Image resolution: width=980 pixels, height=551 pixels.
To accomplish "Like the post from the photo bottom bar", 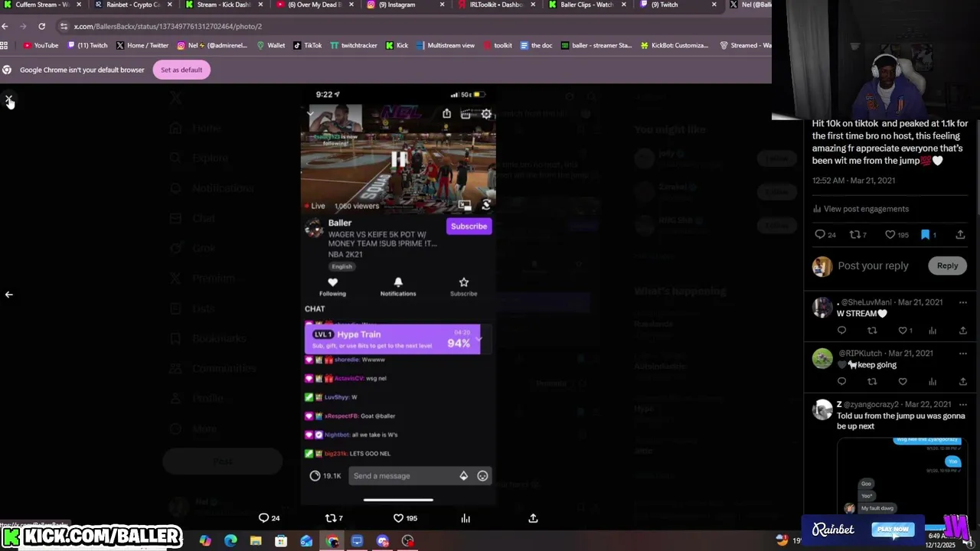I will click(x=404, y=518).
